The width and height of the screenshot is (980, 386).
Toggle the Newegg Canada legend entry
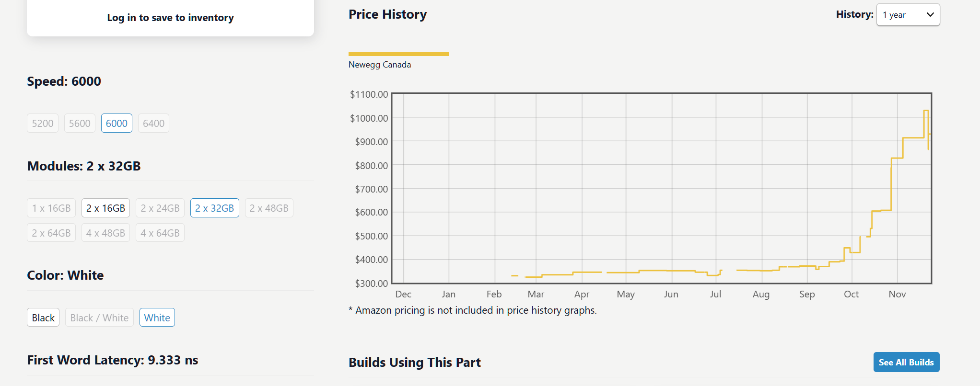[x=380, y=65]
